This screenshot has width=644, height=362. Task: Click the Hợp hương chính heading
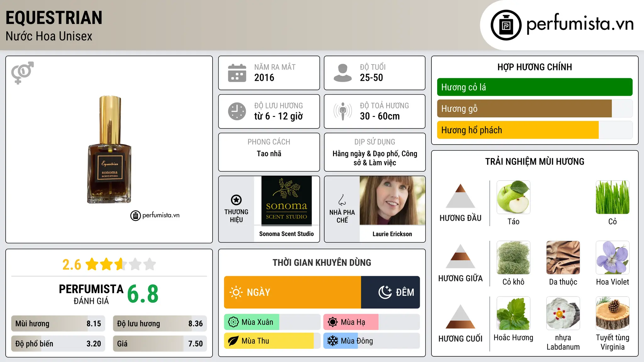coord(535,67)
